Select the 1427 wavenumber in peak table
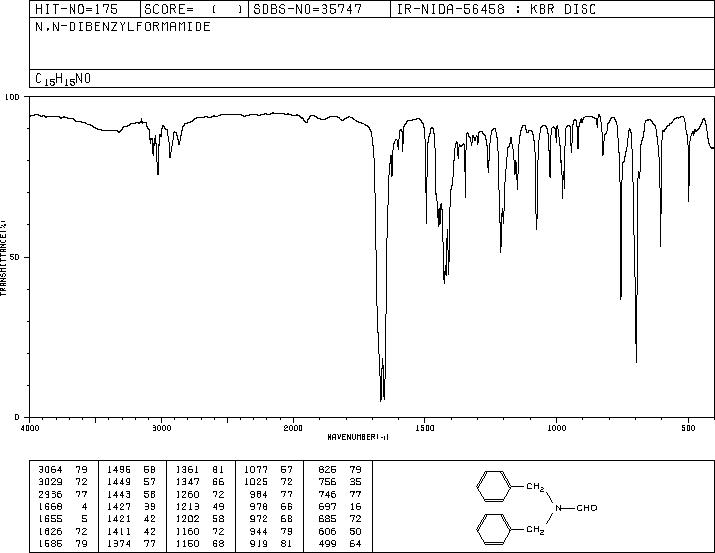 tap(119, 506)
